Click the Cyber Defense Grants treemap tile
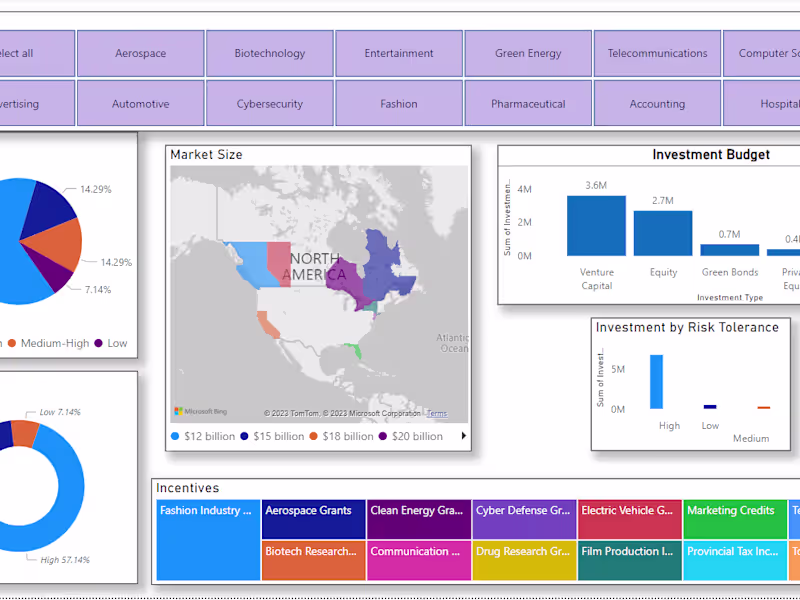This screenshot has height=600, width=800. click(524, 519)
